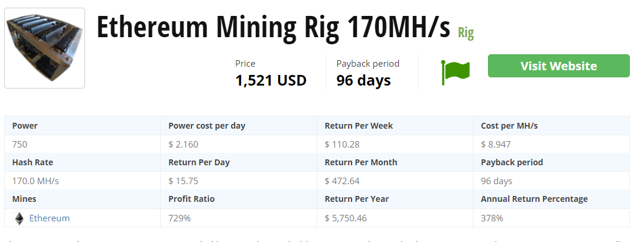Image resolution: width=644 pixels, height=242 pixels.
Task: Click the Ethereum Mining Rig 170MH/s title
Action: tap(273, 27)
